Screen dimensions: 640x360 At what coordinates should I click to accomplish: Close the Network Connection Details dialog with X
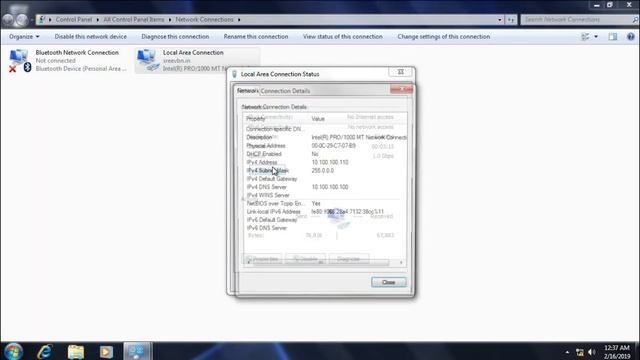401,89
